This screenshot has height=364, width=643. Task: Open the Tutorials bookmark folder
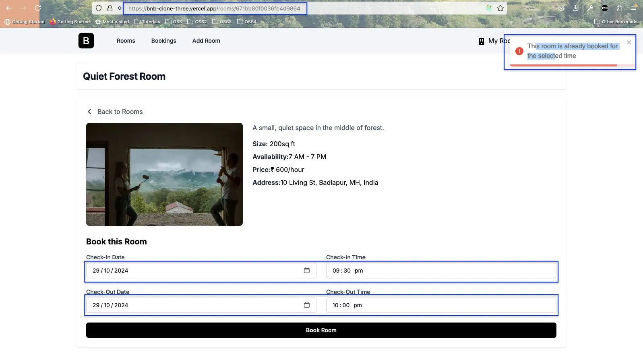tap(147, 22)
